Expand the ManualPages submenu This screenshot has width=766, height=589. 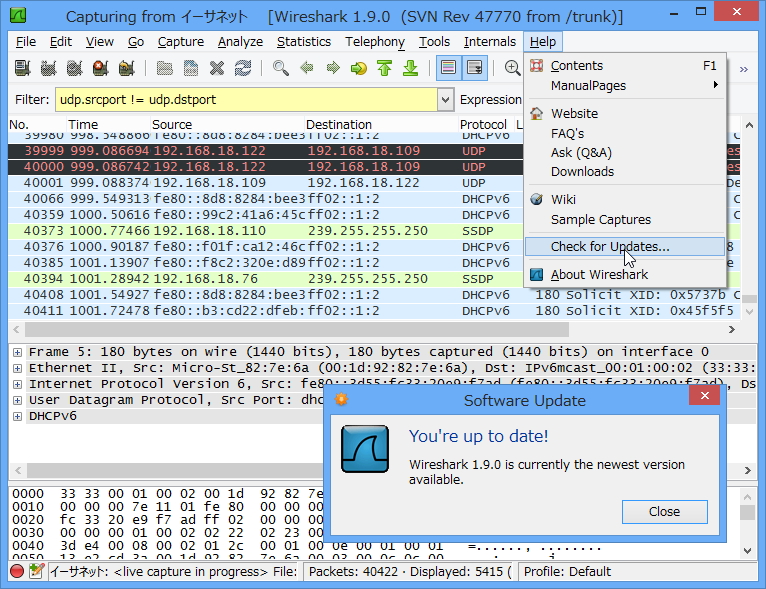(x=625, y=85)
